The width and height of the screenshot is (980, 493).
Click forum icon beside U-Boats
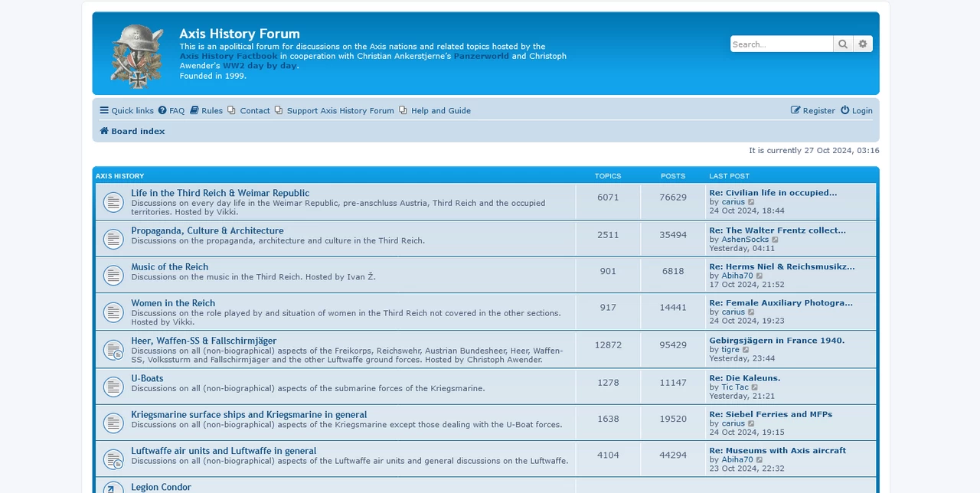click(x=113, y=387)
